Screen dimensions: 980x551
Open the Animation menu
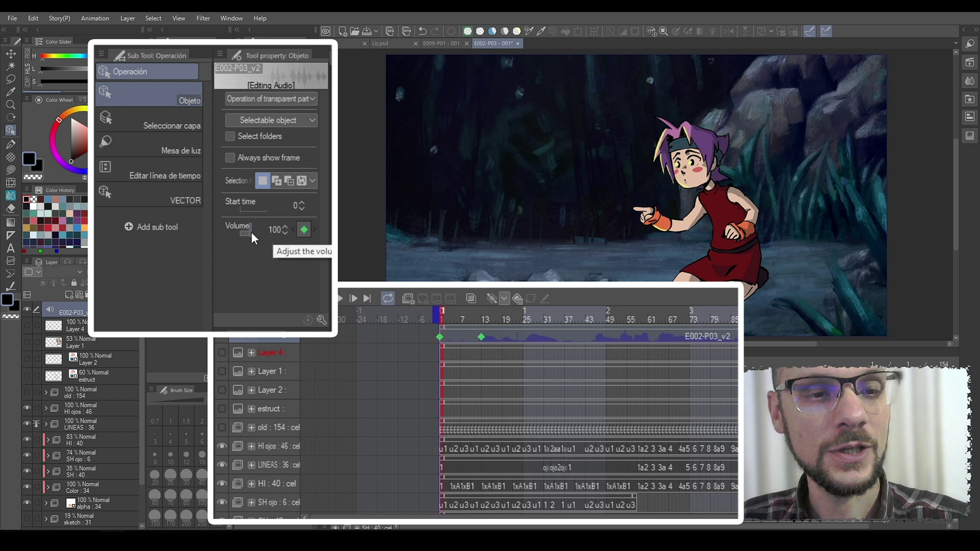(x=95, y=18)
